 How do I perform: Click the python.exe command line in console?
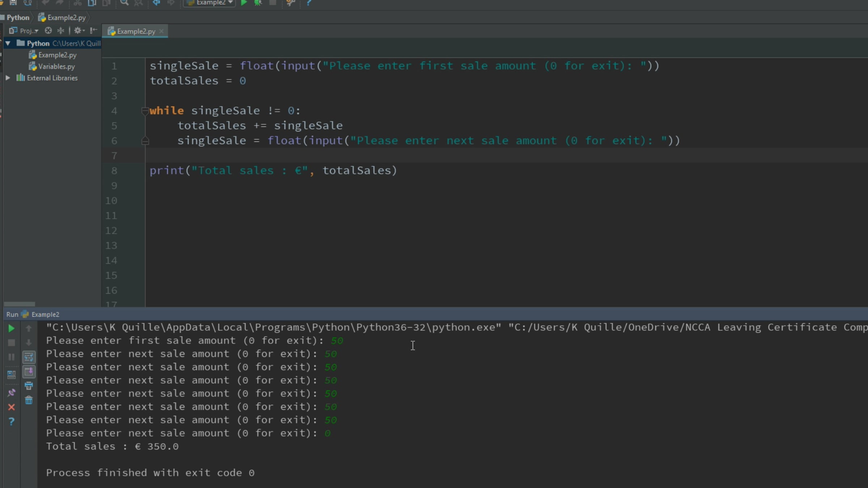click(x=457, y=328)
